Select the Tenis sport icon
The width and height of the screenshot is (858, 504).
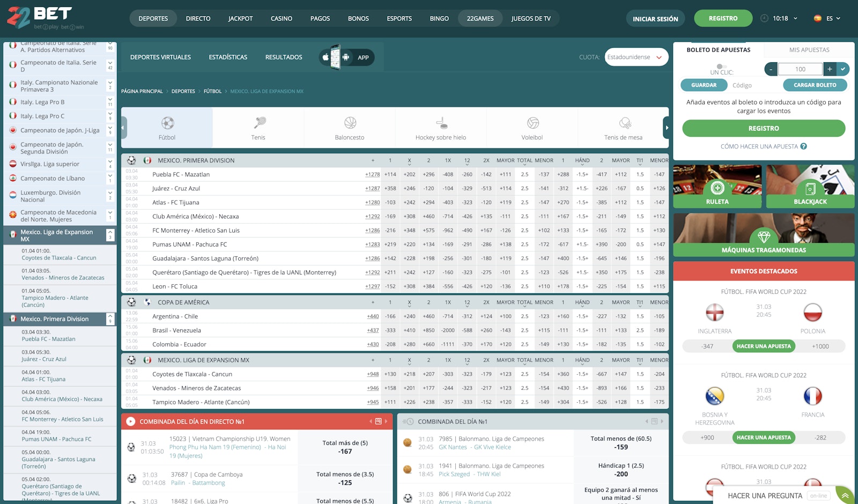(x=259, y=123)
